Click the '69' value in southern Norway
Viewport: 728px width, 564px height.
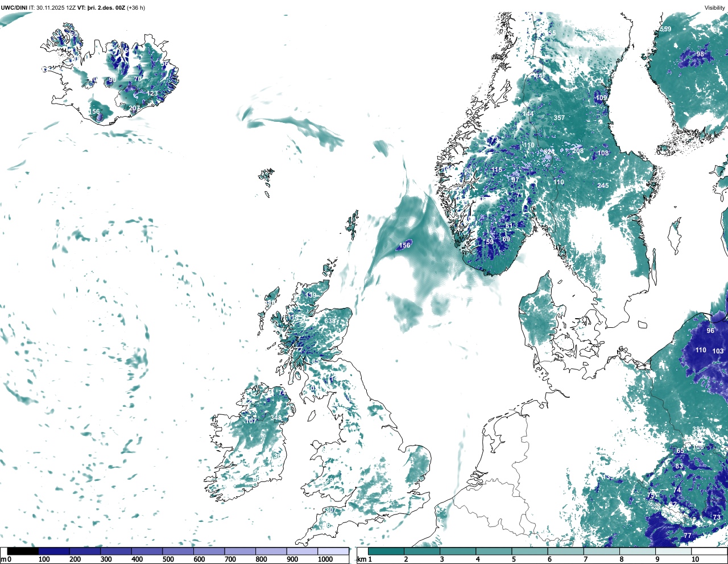[x=506, y=239]
